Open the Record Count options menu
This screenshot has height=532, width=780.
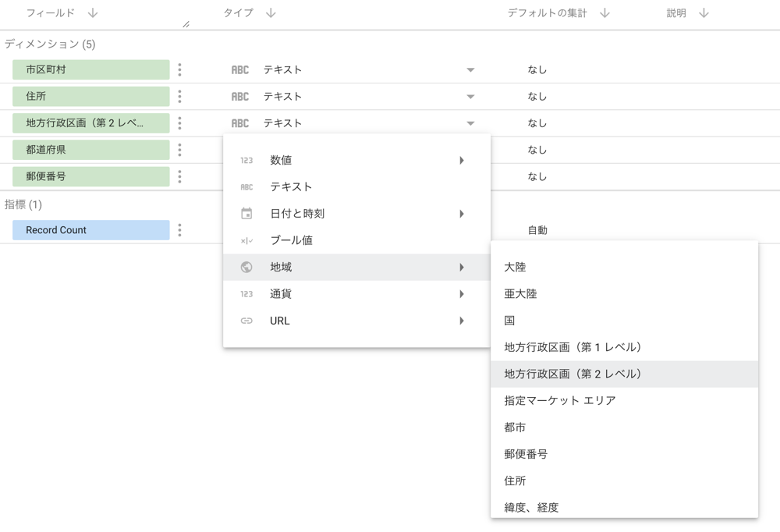179,230
